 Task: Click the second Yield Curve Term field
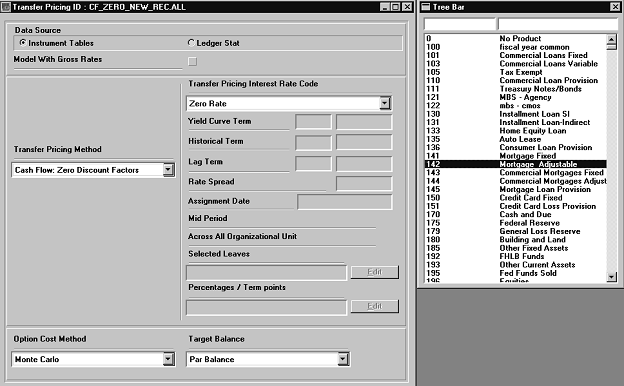[x=364, y=122]
